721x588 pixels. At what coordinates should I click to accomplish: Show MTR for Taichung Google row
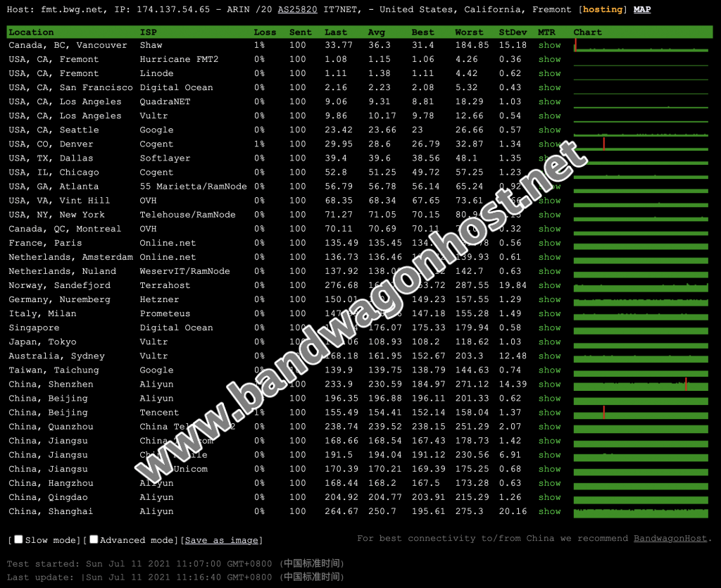549,370
